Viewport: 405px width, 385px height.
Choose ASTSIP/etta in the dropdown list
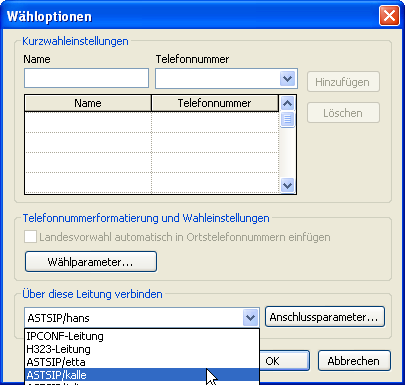click(142, 362)
